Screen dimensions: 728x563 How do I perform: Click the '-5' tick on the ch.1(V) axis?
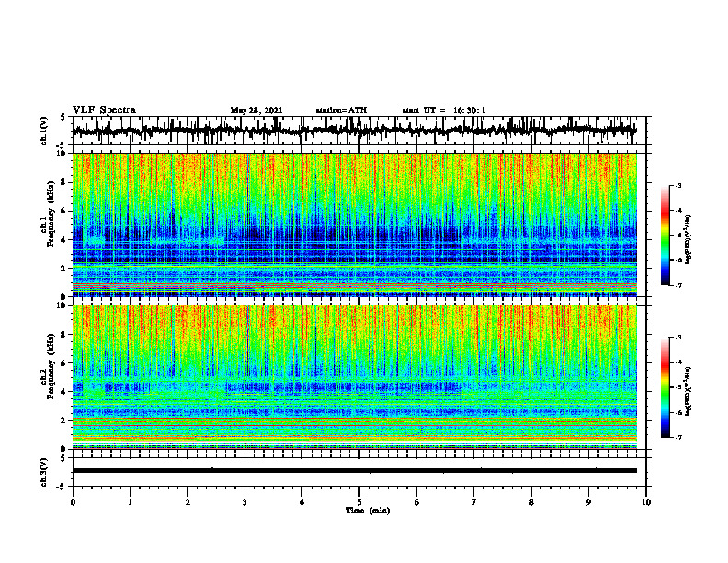coord(61,144)
